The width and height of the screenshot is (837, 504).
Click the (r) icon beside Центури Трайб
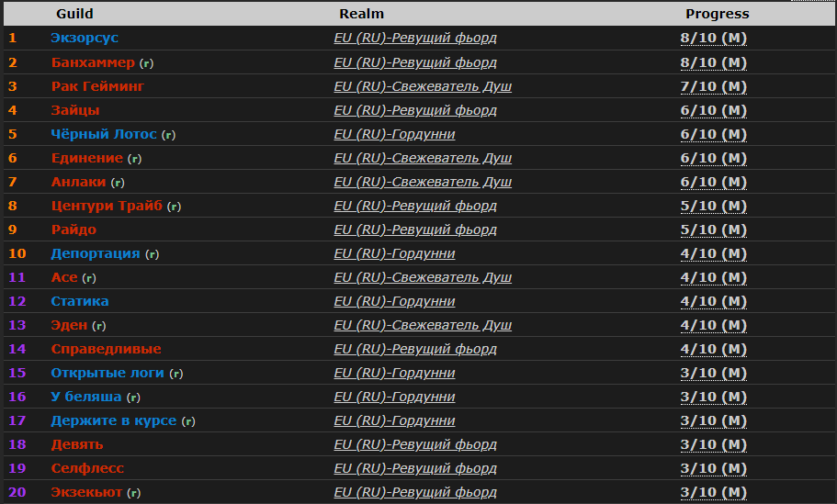click(174, 207)
